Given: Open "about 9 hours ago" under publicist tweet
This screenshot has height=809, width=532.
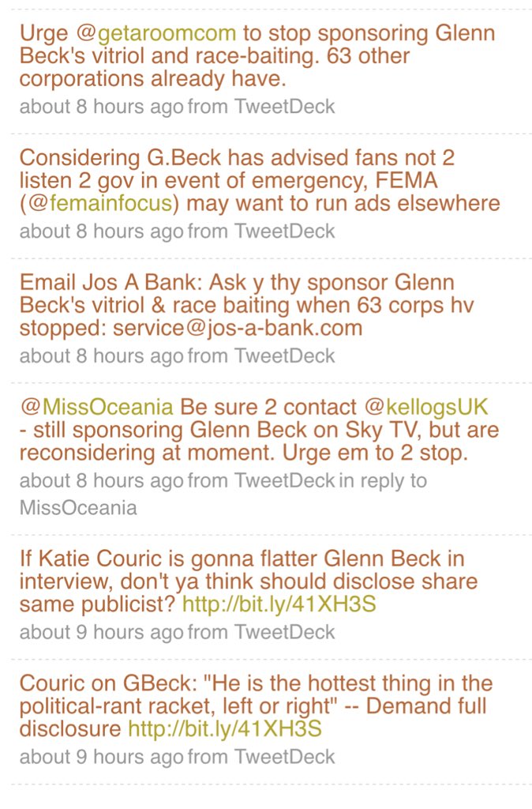Looking at the screenshot, I should coord(101,632).
